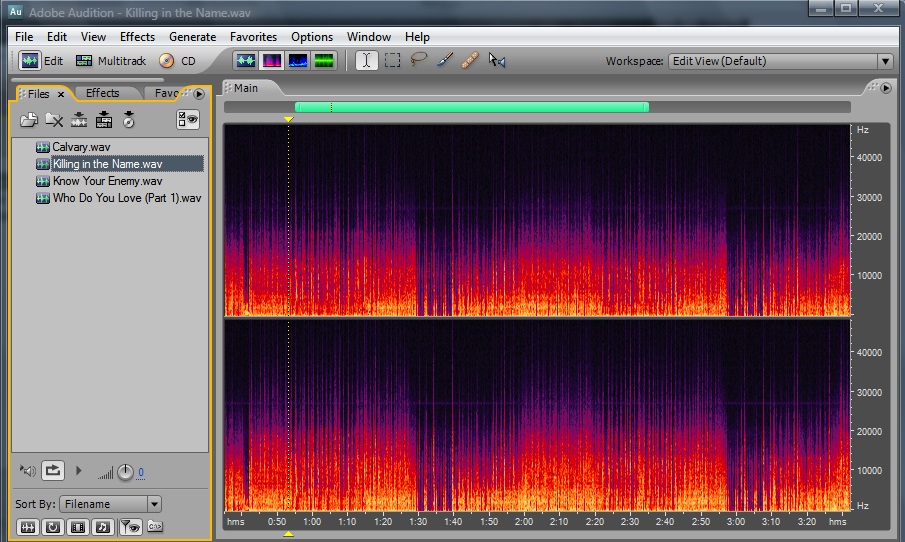This screenshot has height=542, width=905.
Task: Click the green horizontal zoom range bar
Action: coord(472,107)
